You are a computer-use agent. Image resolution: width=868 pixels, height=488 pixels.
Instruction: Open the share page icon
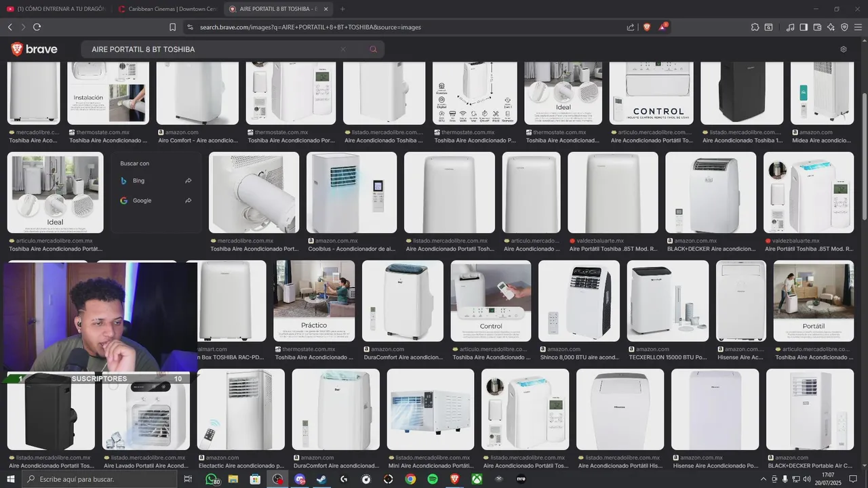[x=631, y=27]
